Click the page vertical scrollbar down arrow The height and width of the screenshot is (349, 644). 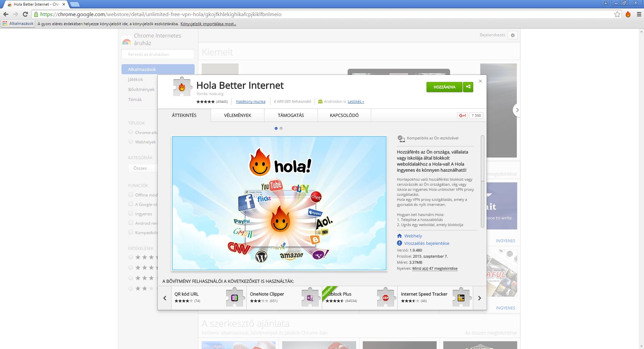coord(641,346)
